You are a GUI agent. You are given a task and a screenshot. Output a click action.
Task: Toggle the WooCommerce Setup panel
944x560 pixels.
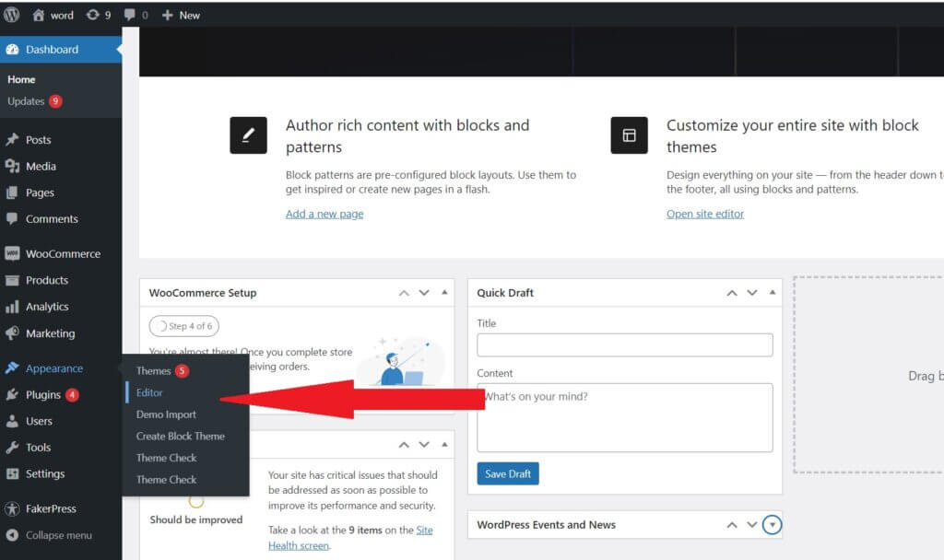pyautogui.click(x=444, y=293)
